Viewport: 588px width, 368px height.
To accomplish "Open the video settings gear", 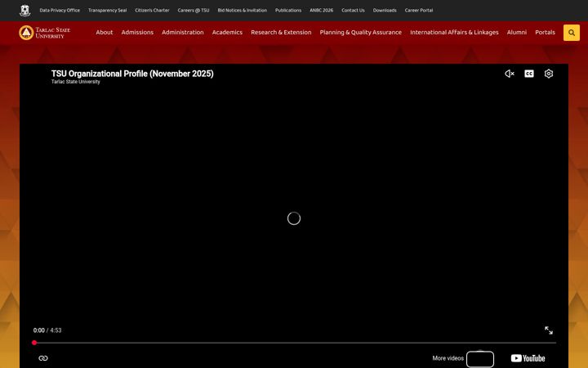I will click(548, 74).
